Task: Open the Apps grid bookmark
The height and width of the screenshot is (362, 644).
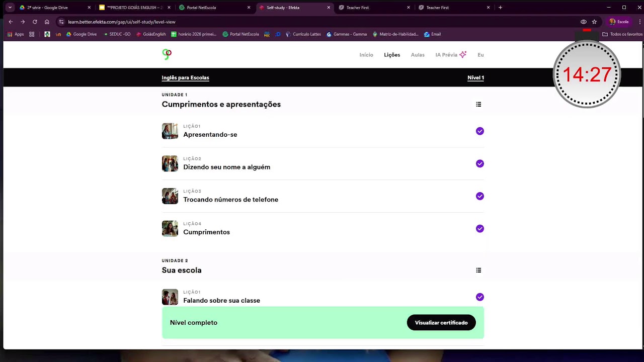Action: (16, 34)
